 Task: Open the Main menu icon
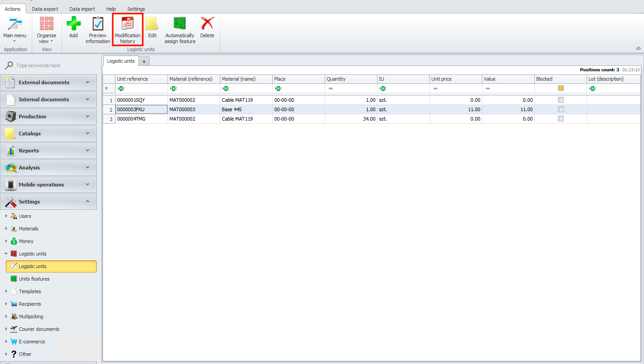click(15, 24)
